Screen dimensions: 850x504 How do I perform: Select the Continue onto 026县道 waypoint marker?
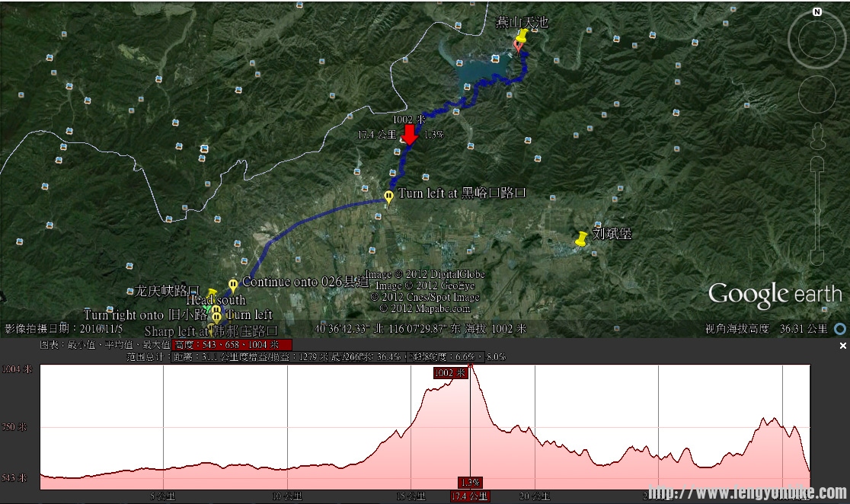tap(233, 285)
